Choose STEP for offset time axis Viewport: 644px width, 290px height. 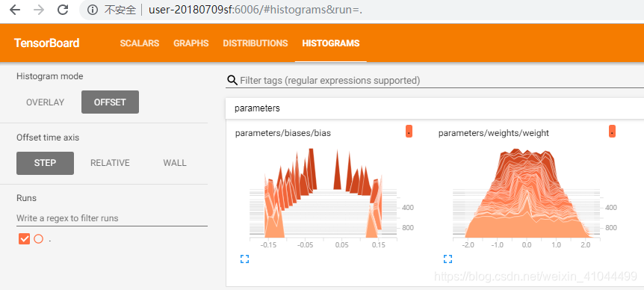click(45, 163)
